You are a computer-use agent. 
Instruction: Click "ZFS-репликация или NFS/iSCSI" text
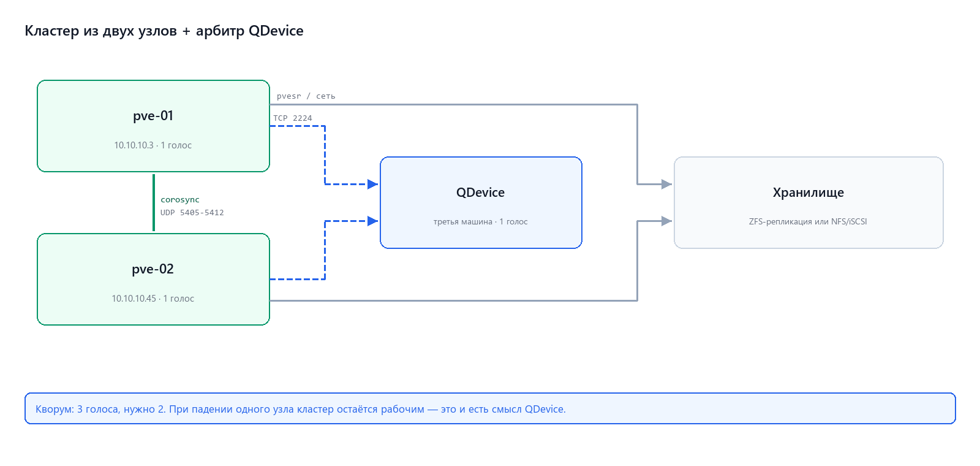808,222
